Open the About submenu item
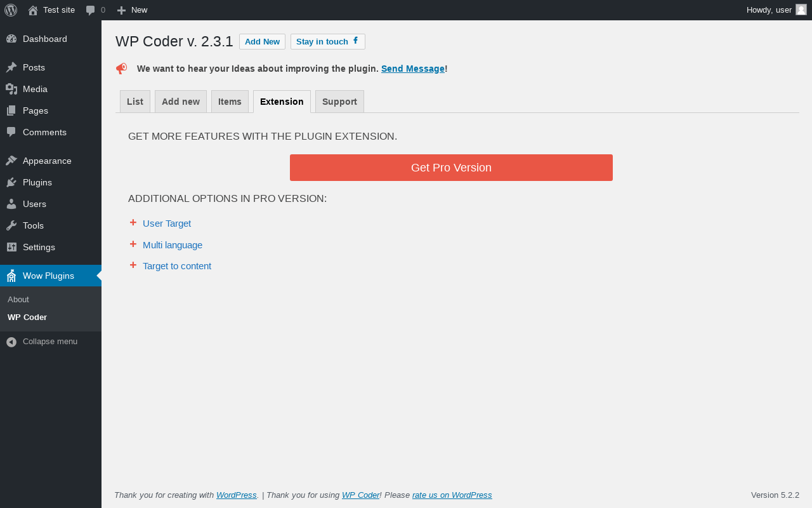The height and width of the screenshot is (508, 812). [51, 299]
